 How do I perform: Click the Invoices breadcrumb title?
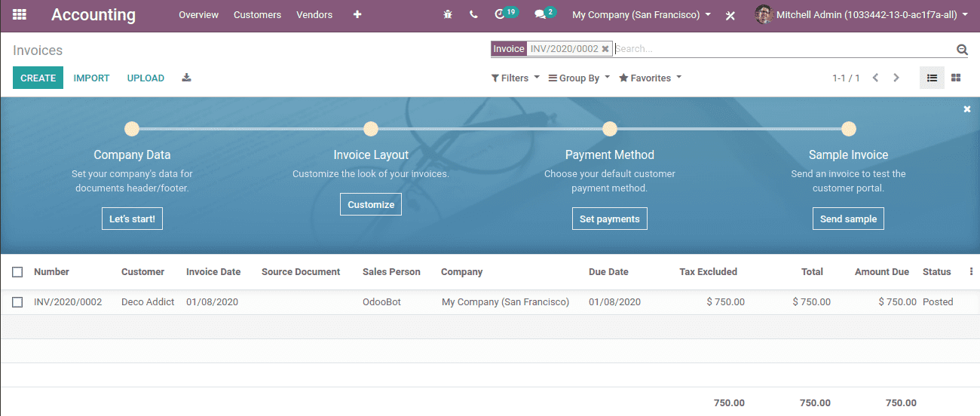click(x=38, y=50)
